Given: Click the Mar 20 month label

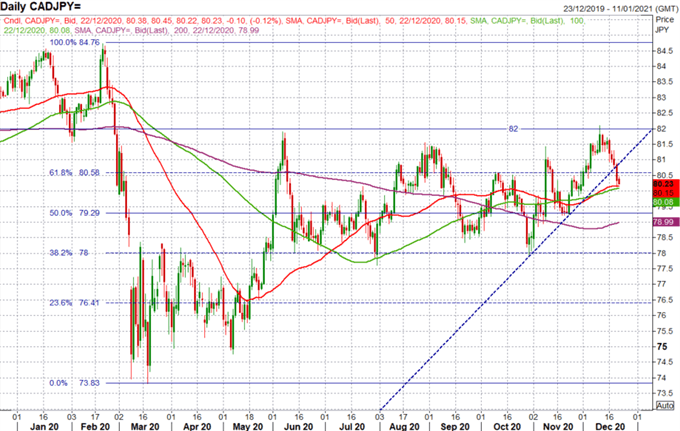Looking at the screenshot, I should (145, 426).
